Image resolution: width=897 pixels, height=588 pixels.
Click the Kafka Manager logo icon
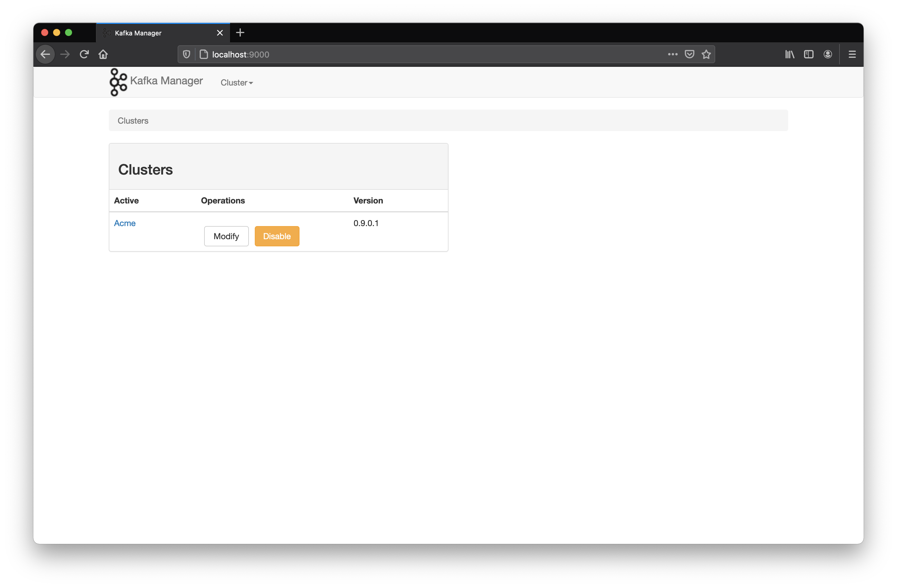[x=118, y=82]
